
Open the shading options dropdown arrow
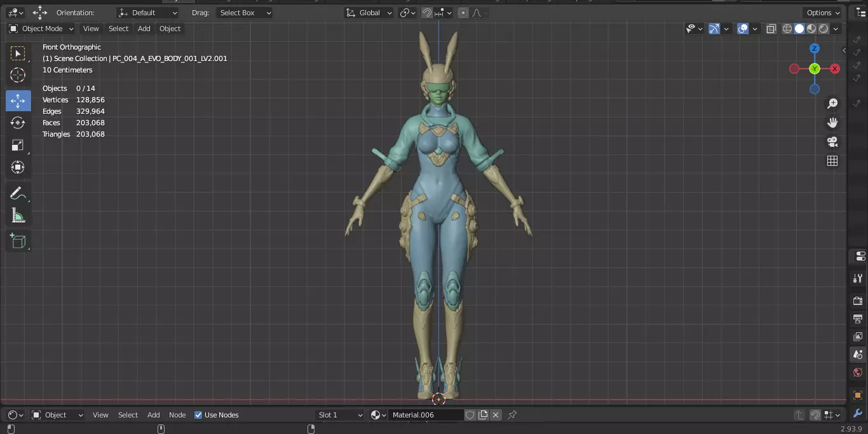coord(836,29)
